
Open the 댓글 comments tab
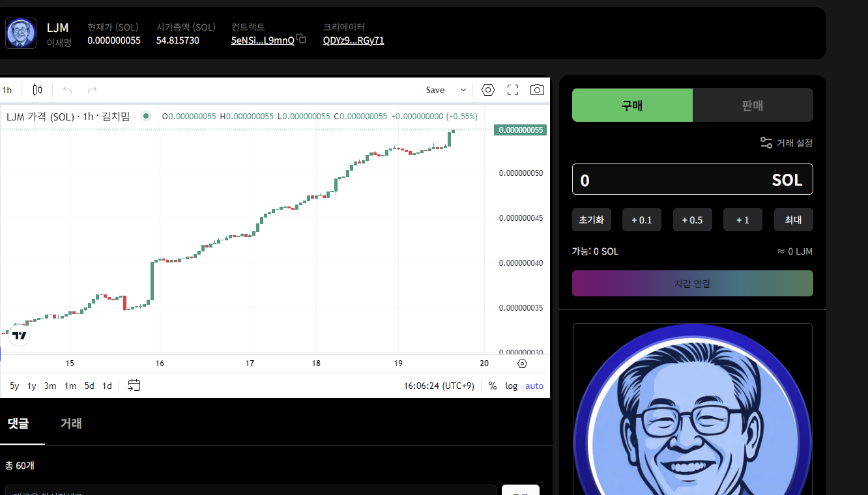[18, 423]
